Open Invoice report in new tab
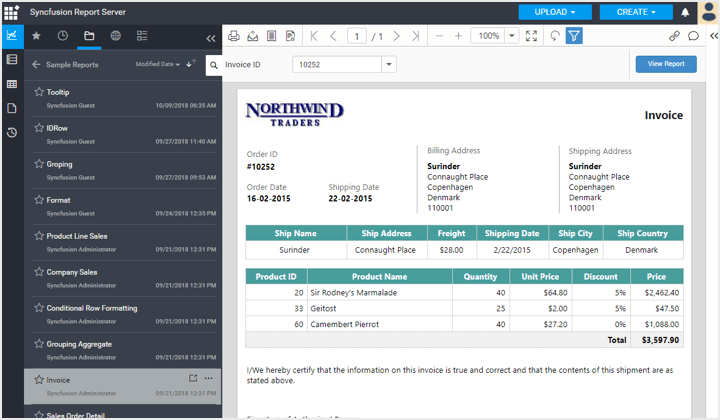 click(x=193, y=378)
